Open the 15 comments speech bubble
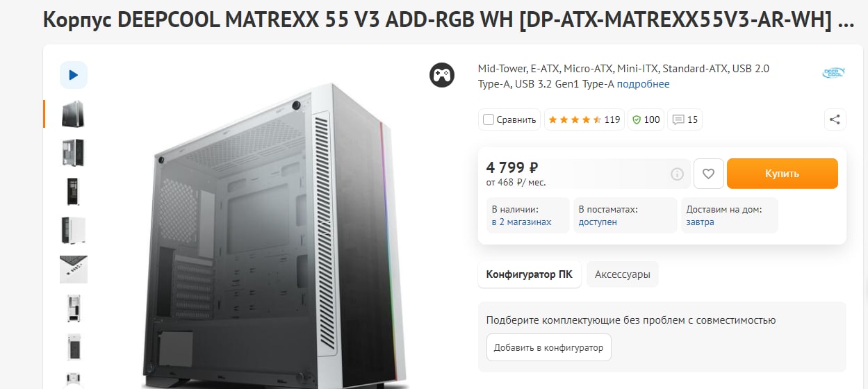This screenshot has width=868, height=389. click(685, 119)
